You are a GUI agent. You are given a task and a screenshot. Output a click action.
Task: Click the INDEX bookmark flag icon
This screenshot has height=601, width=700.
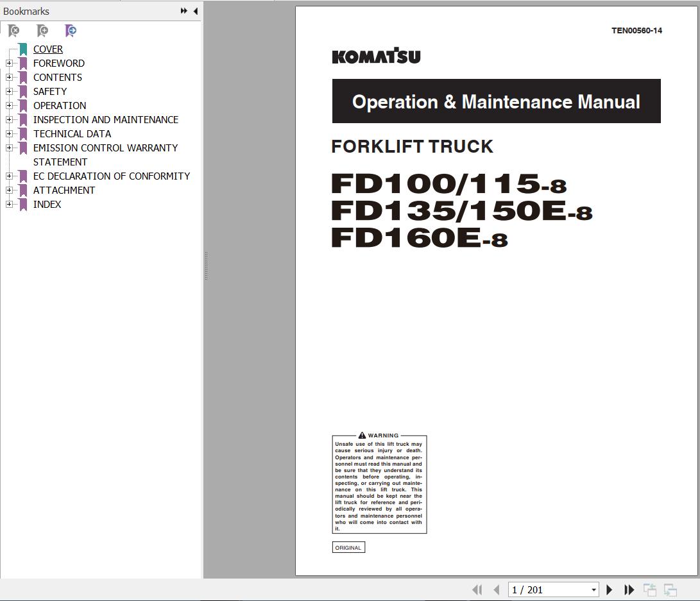23,205
